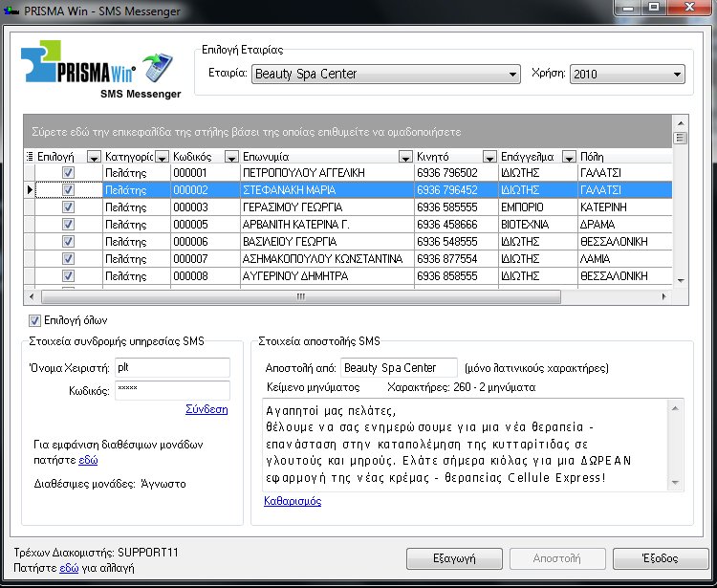Open the Κωδικός column filter dropdown

(x=231, y=158)
